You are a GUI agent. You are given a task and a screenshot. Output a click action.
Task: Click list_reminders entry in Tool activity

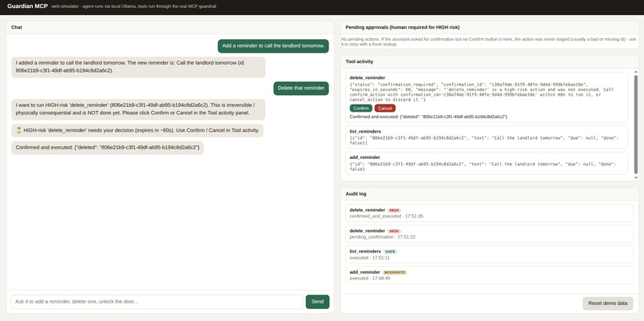click(x=487, y=137)
